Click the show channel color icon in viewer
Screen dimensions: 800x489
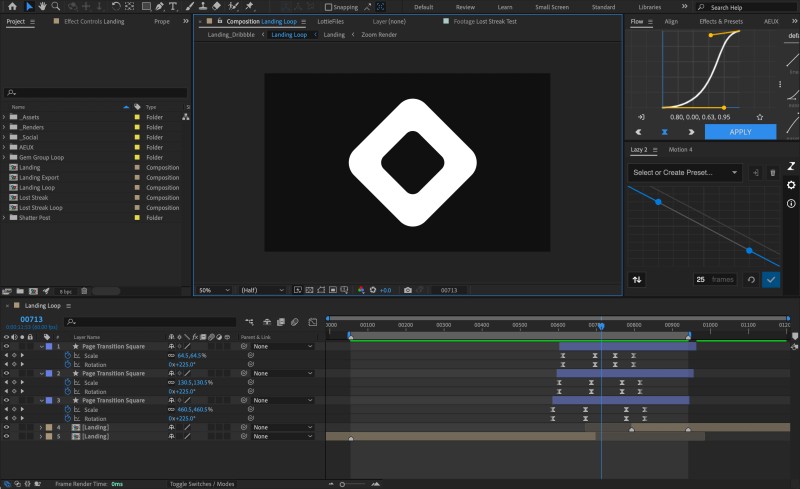pyautogui.click(x=361, y=290)
